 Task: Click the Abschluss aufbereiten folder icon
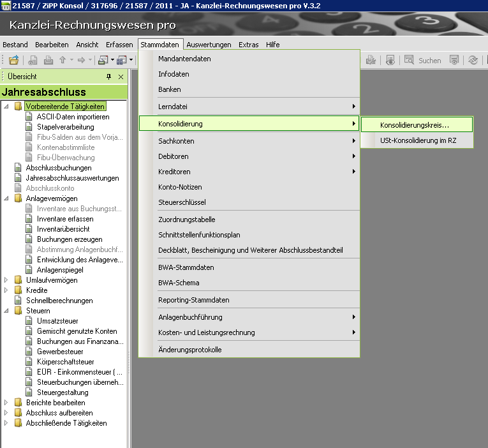18,412
